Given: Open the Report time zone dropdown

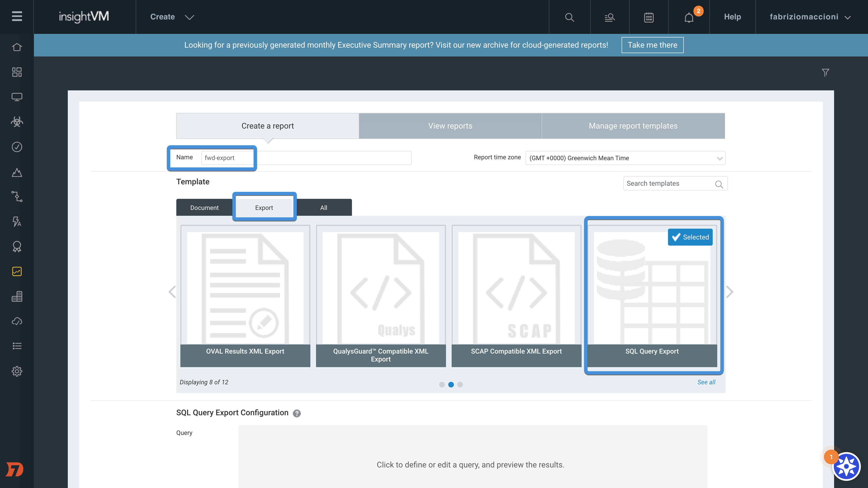Looking at the screenshot, I should tap(625, 158).
